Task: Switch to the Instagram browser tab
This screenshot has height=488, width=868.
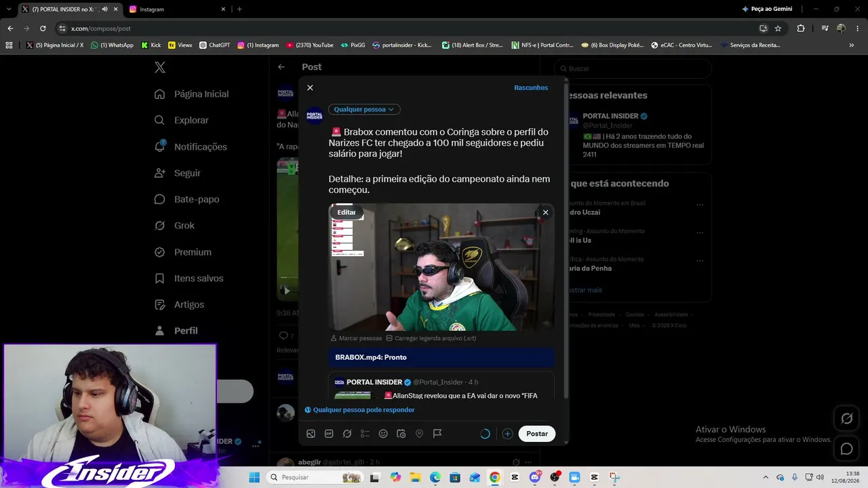Action: pyautogui.click(x=178, y=9)
